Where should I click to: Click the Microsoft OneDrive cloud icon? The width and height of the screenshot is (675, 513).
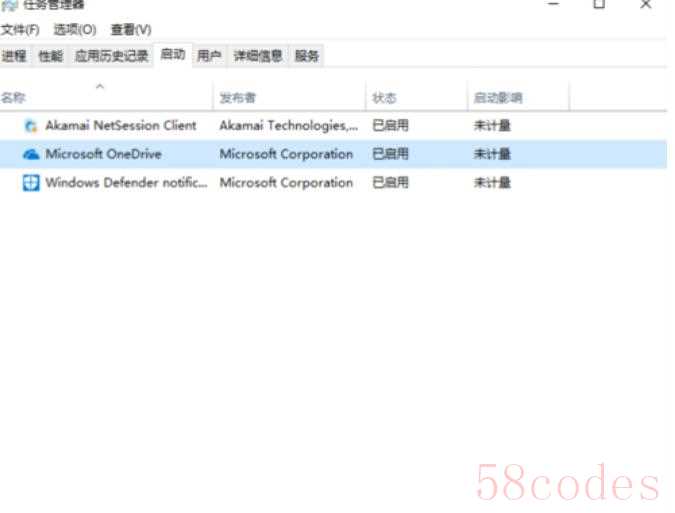(31, 154)
